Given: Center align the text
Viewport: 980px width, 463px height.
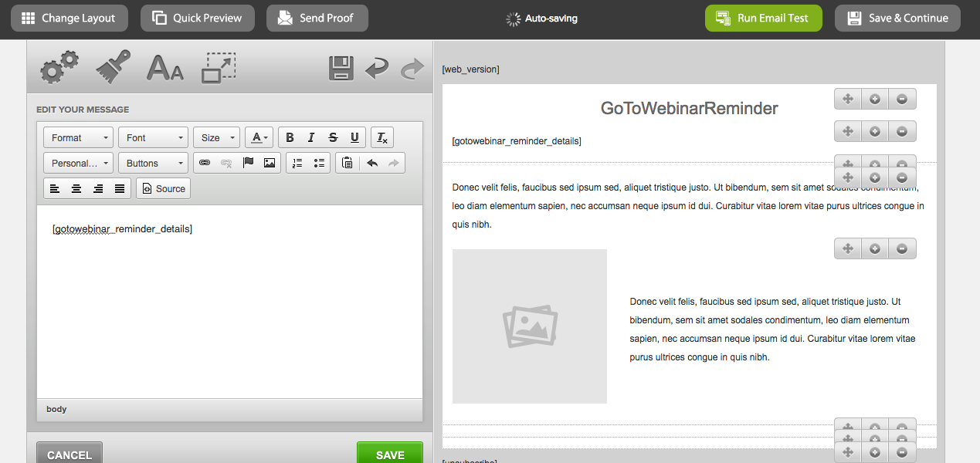Looking at the screenshot, I should click(x=76, y=188).
